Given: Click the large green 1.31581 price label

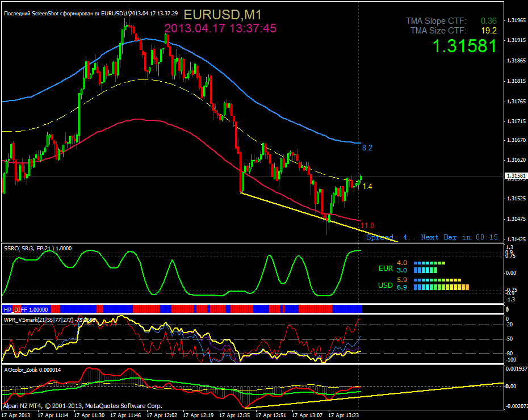Looking at the screenshot, I should tap(464, 46).
